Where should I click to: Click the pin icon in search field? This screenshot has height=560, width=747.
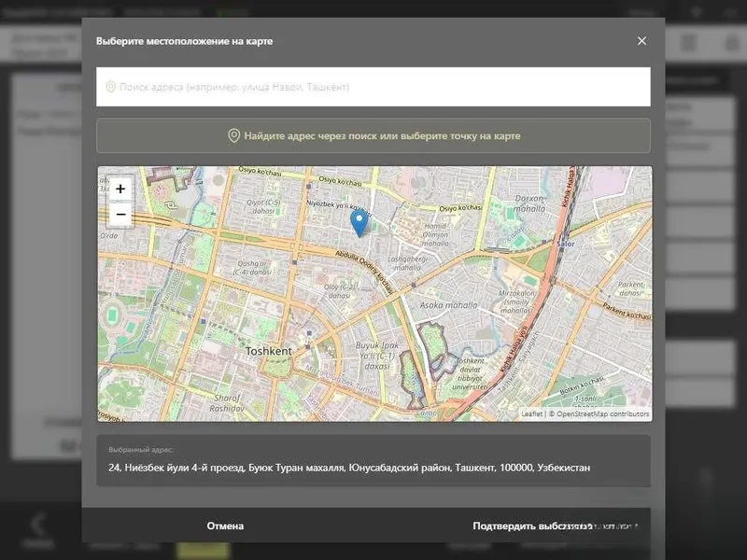click(x=110, y=87)
